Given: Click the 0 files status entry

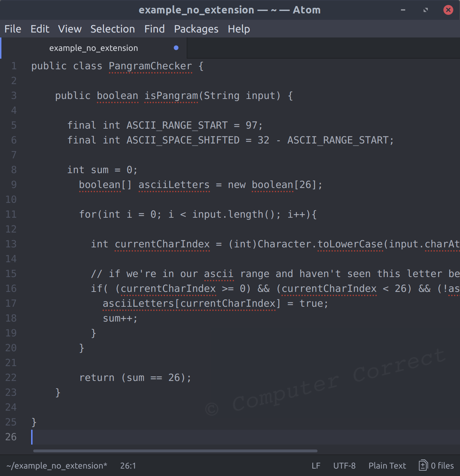Looking at the screenshot, I should [x=436, y=465].
